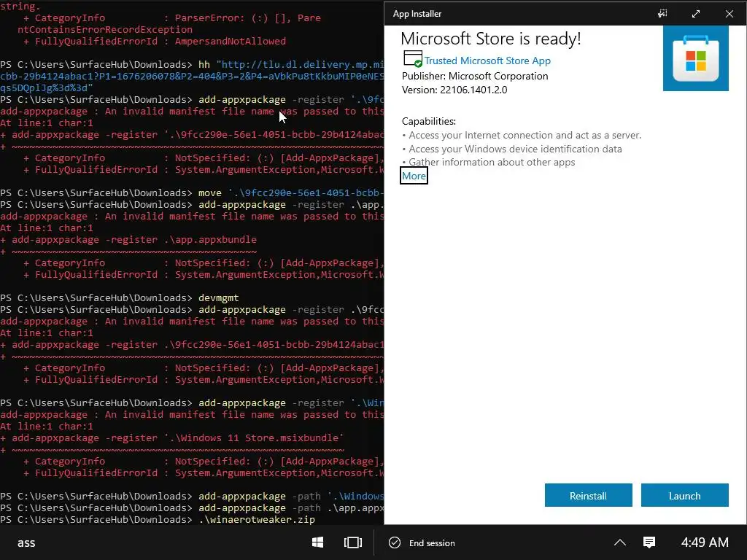
Task: Click 'Access your Internet connection and act as a server'
Action: 525,135
